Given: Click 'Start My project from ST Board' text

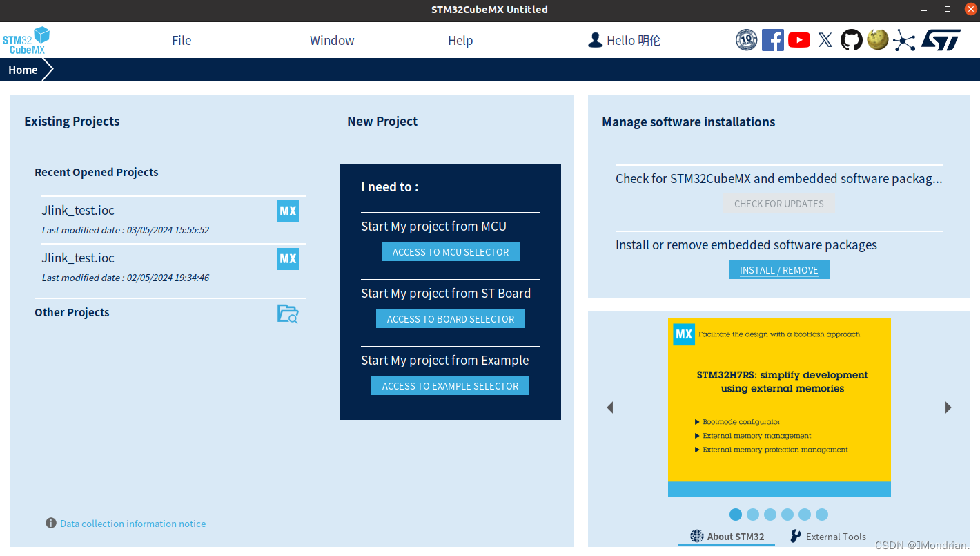Looking at the screenshot, I should click(x=446, y=293).
